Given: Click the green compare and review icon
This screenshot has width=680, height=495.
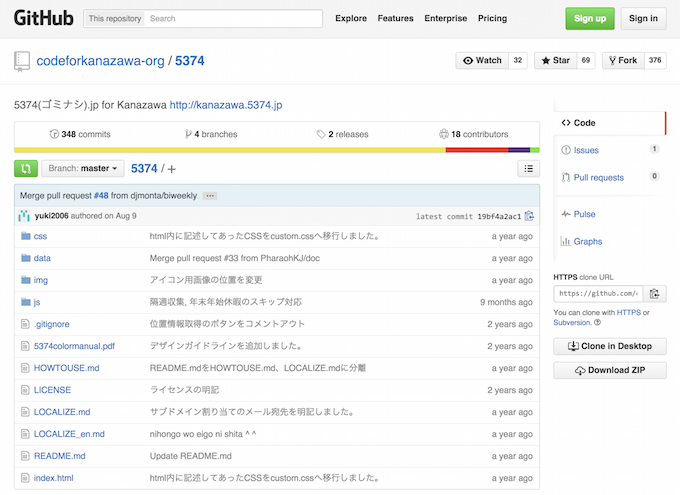Looking at the screenshot, I should (x=26, y=169).
